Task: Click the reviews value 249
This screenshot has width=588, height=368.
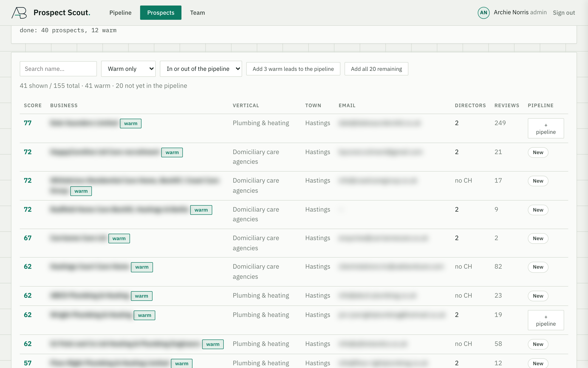Action: point(500,123)
